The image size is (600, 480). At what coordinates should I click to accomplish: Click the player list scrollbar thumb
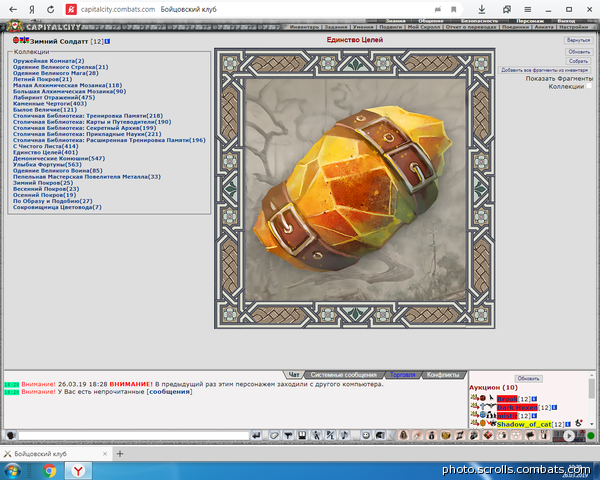coord(592,389)
